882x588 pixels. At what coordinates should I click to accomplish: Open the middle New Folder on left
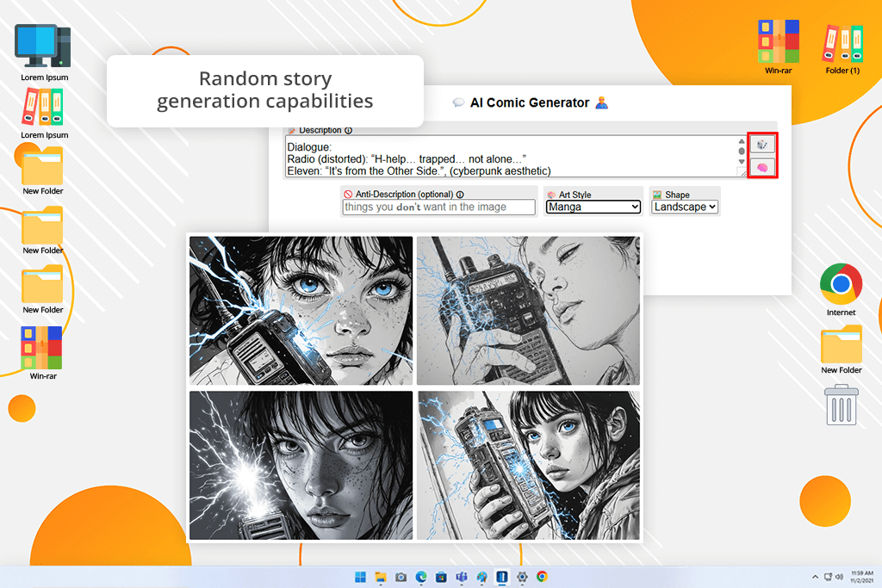pyautogui.click(x=42, y=231)
